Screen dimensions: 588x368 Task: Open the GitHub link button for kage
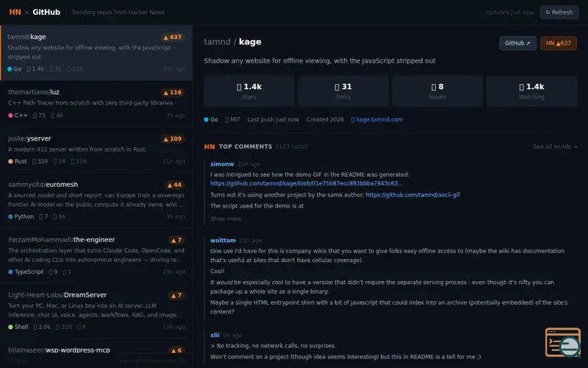coord(517,43)
